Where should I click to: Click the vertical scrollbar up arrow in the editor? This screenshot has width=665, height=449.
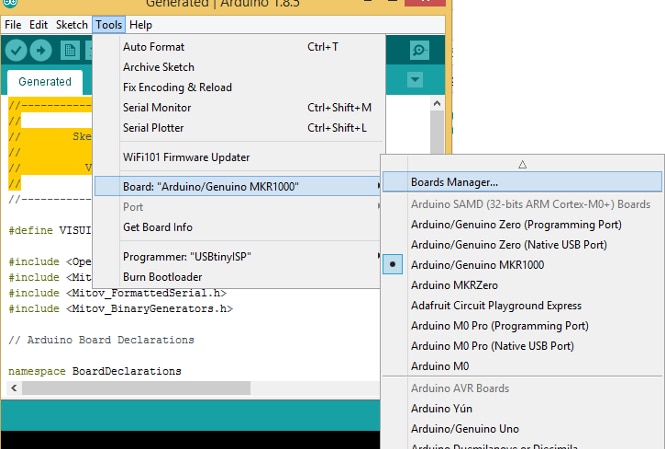point(437,103)
